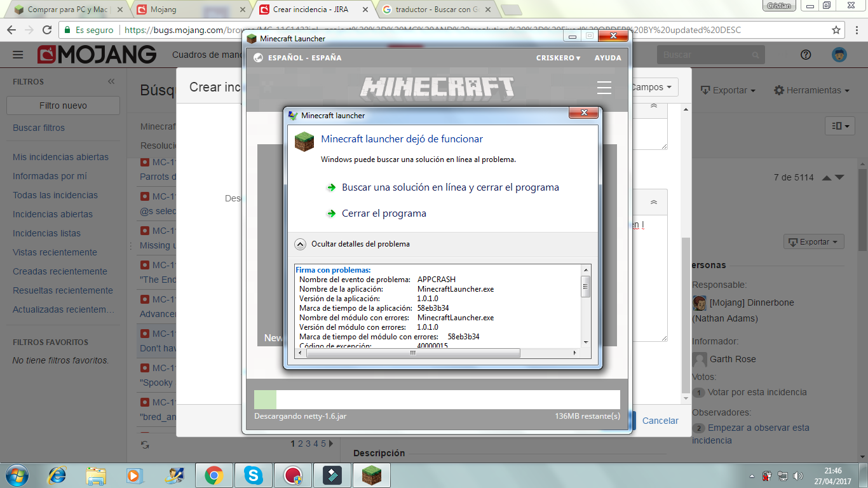Reload the page in Chrome

tap(46, 30)
